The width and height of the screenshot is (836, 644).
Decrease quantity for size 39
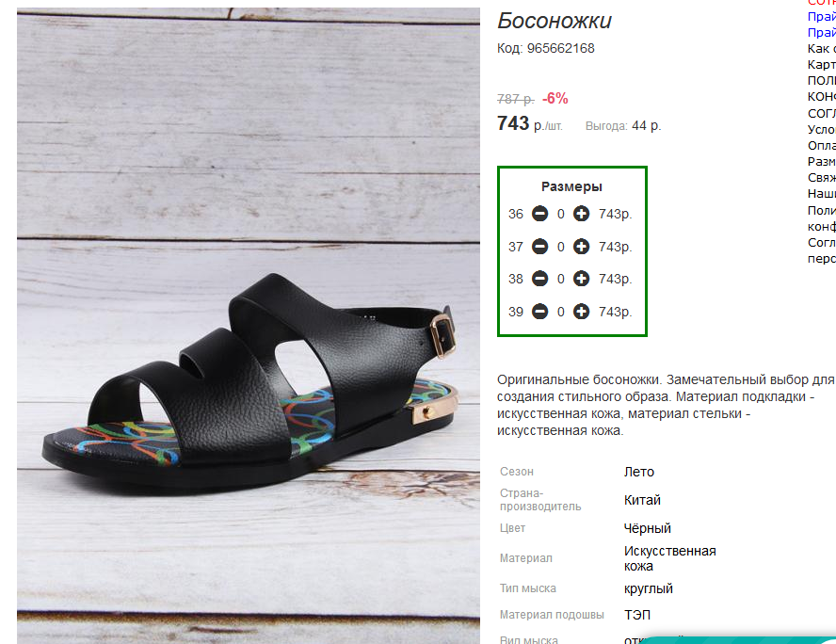(540, 312)
